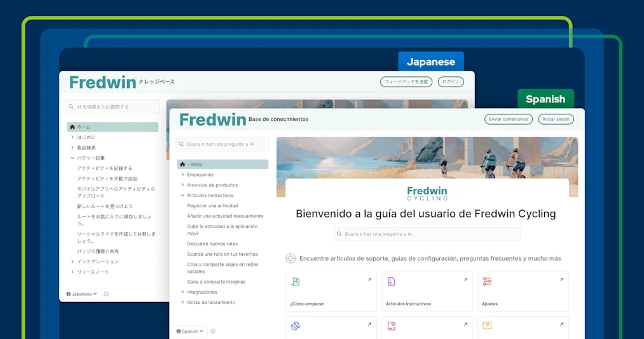The height and width of the screenshot is (339, 644).
Task: Open Descubre nuevas rutas article
Action: [212, 244]
